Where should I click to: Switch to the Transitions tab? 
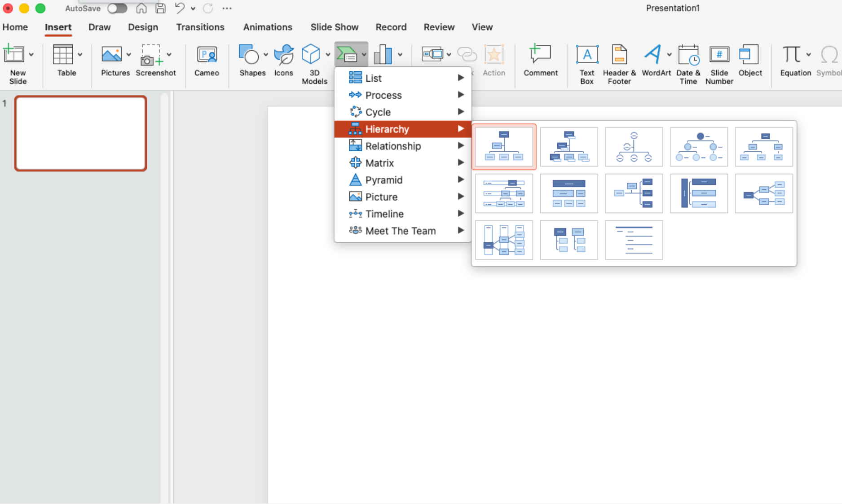coord(200,27)
